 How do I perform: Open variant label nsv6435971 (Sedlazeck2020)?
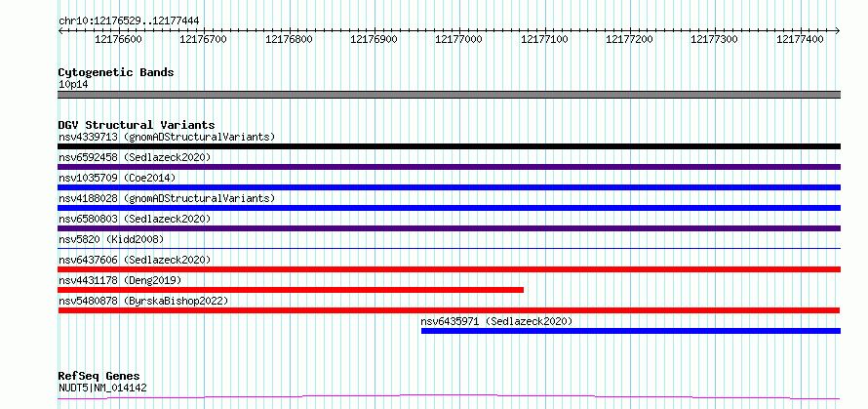coord(496,321)
